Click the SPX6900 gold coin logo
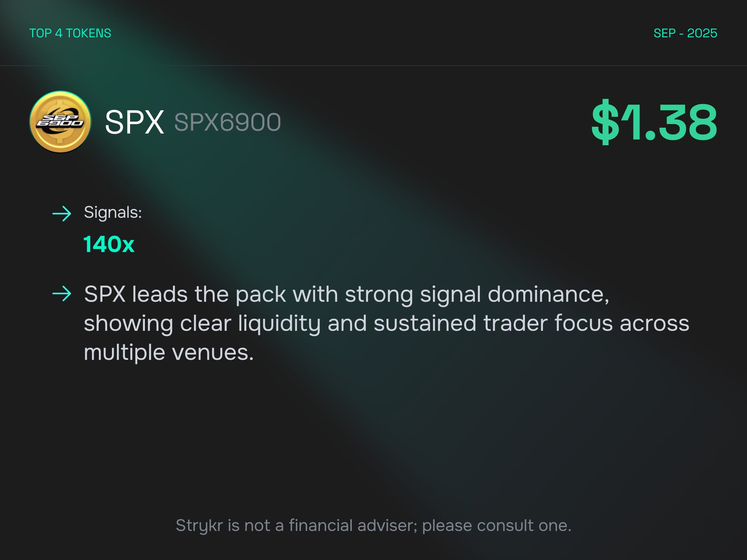Viewport: 747px width, 560px height. point(60,122)
